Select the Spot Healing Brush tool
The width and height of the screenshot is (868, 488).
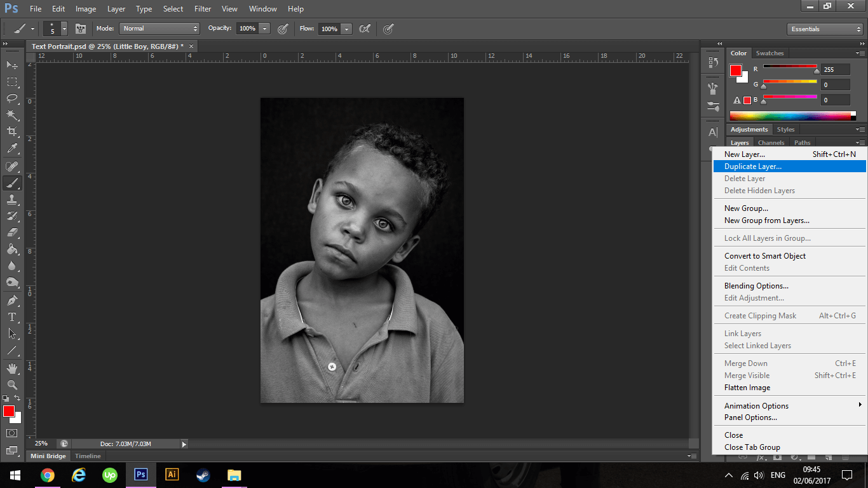pos(12,166)
